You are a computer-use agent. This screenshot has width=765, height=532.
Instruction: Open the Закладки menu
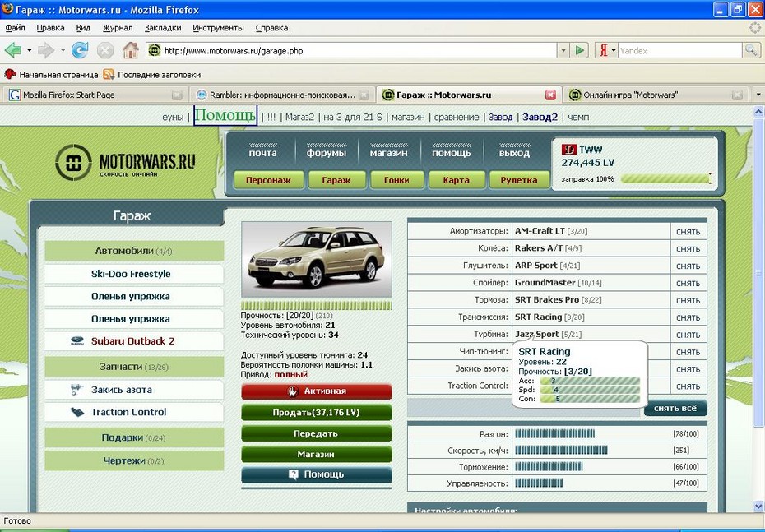(x=163, y=28)
